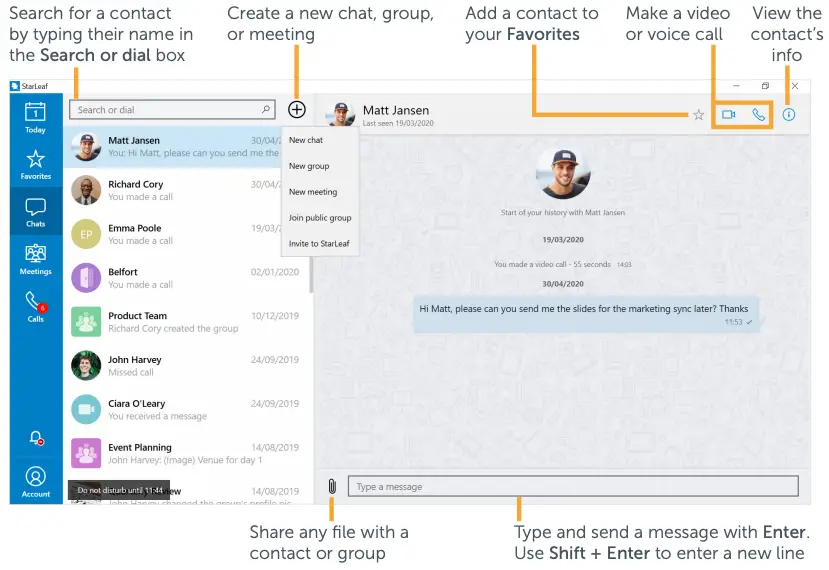Click Matt Jansen's large profile photo
The height and width of the screenshot is (570, 829).
pyautogui.click(x=563, y=173)
